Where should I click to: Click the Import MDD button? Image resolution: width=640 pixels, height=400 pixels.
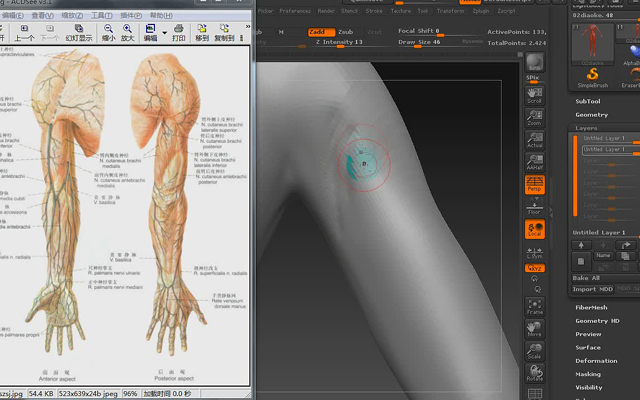click(592, 289)
